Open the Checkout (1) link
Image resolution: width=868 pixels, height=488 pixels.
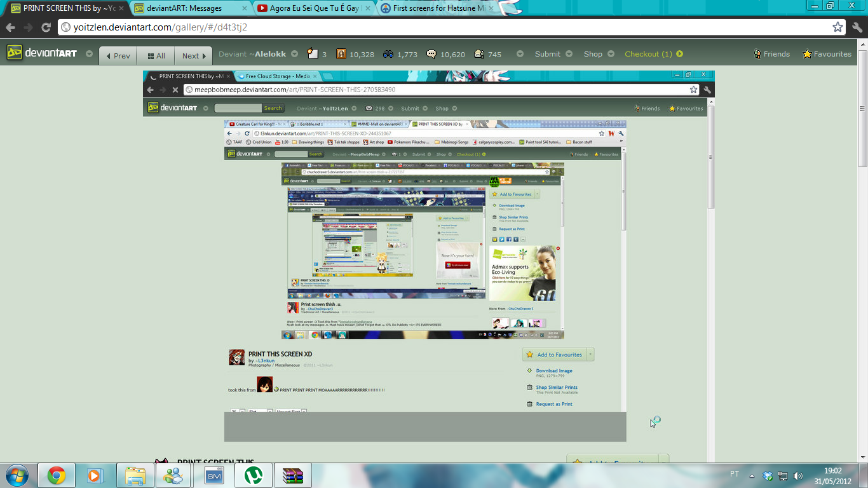pos(648,54)
